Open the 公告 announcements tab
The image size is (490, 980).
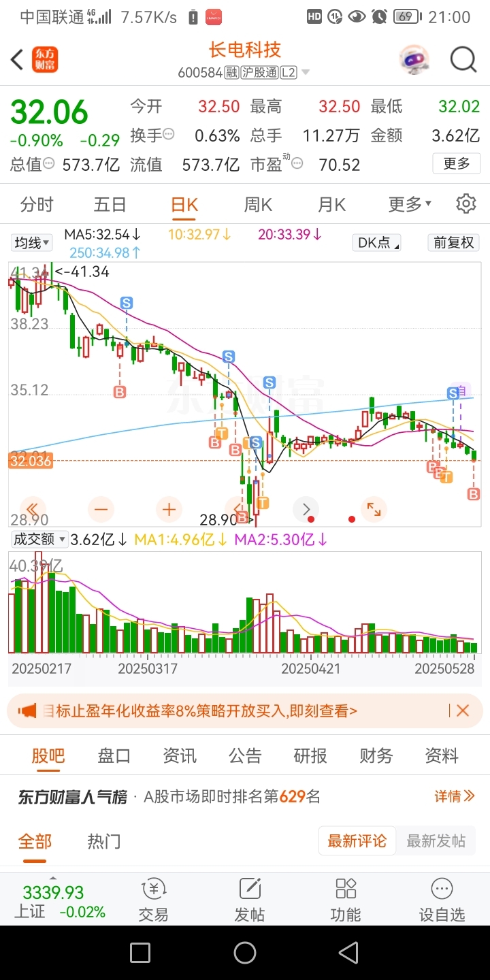pyautogui.click(x=245, y=755)
